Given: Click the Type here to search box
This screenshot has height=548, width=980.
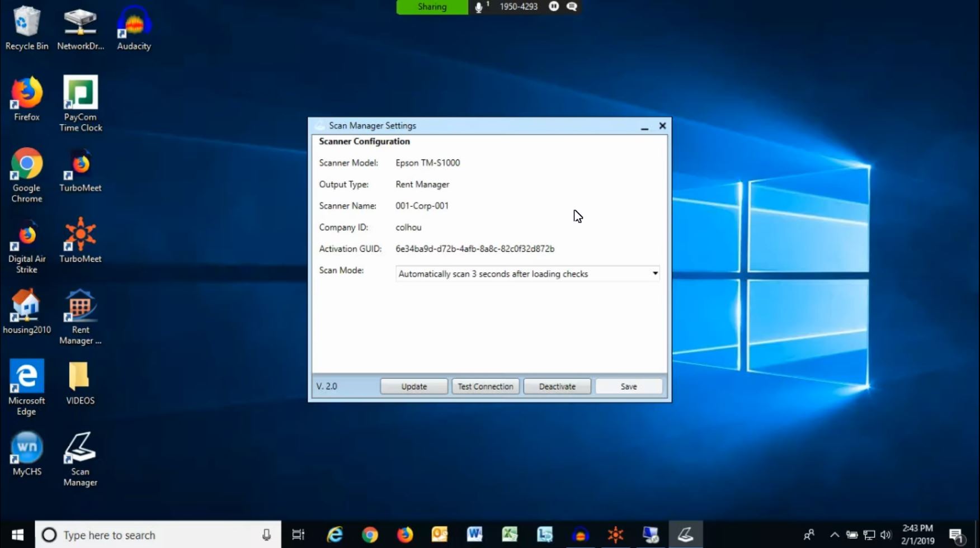Looking at the screenshot, I should (158, 535).
